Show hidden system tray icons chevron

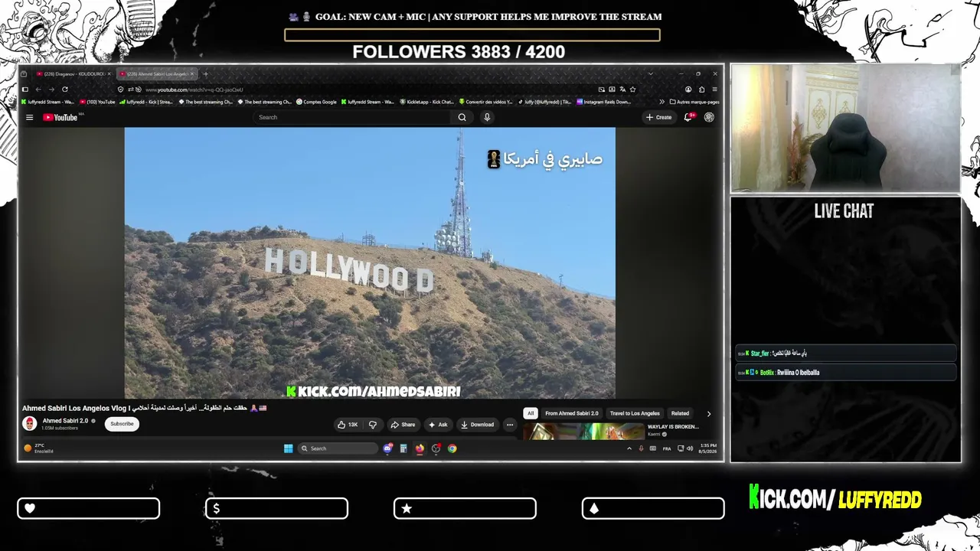coord(629,448)
